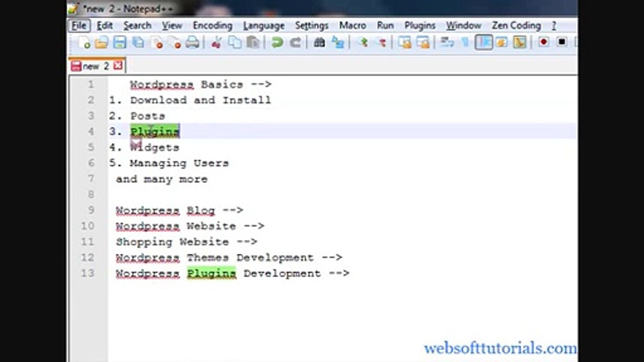The width and height of the screenshot is (644, 362).
Task: Click the user defined language icon
Action: pyautogui.click(x=502, y=43)
